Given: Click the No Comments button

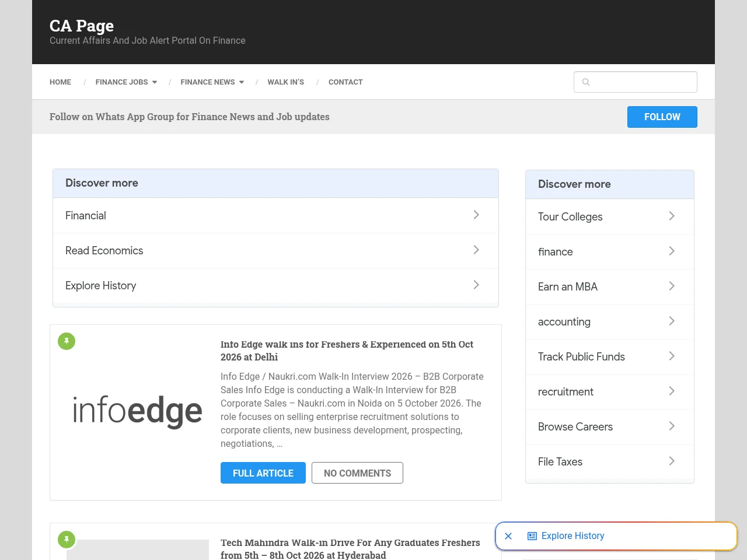Looking at the screenshot, I should (357, 473).
